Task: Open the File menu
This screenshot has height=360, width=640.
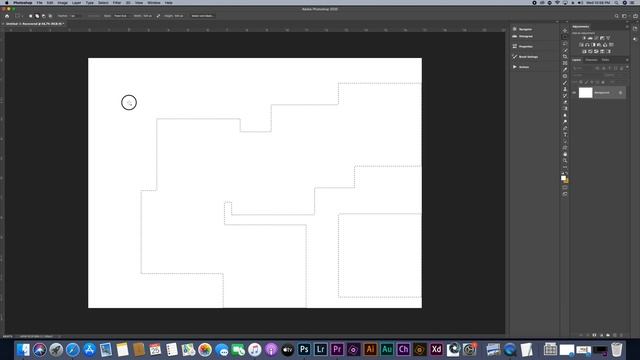Action: click(x=39, y=2)
